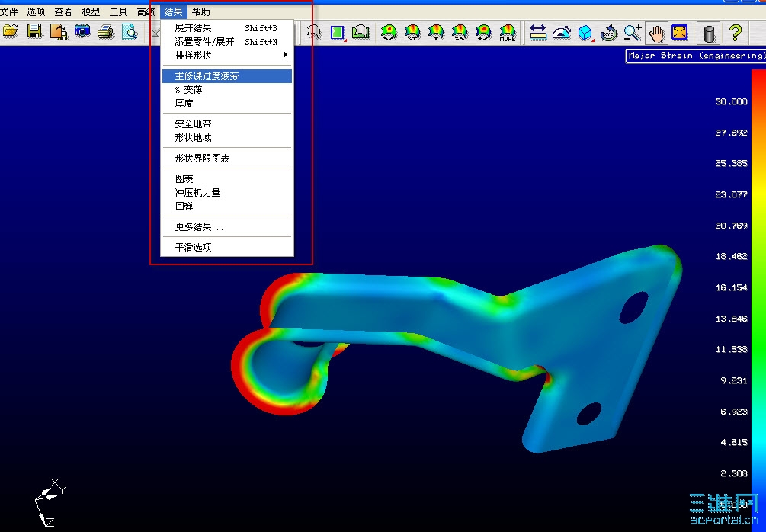Open 形状界限图表 from menu
Screen dimensions: 766x532
click(x=227, y=158)
